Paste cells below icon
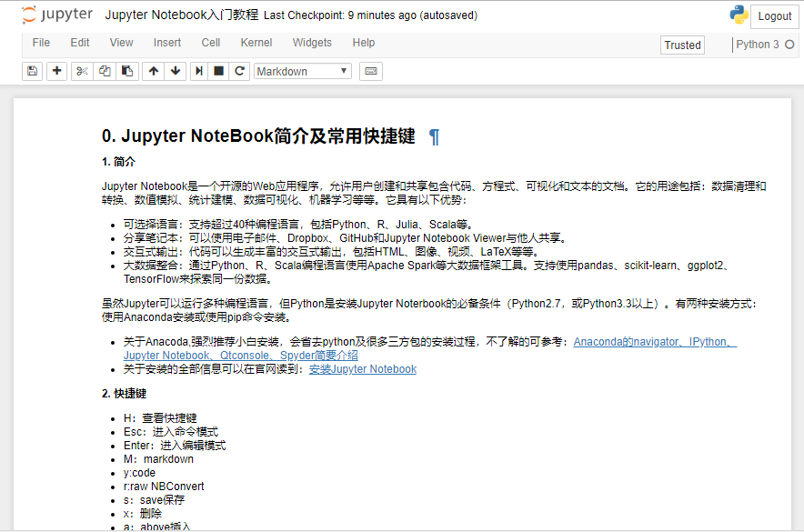The height and width of the screenshot is (532, 804). (127, 71)
